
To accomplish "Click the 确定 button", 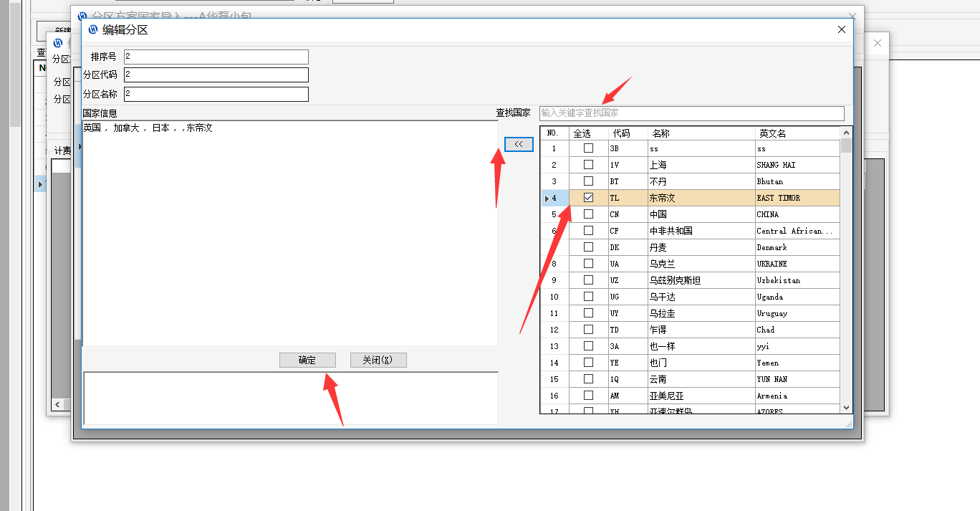I will click(307, 360).
